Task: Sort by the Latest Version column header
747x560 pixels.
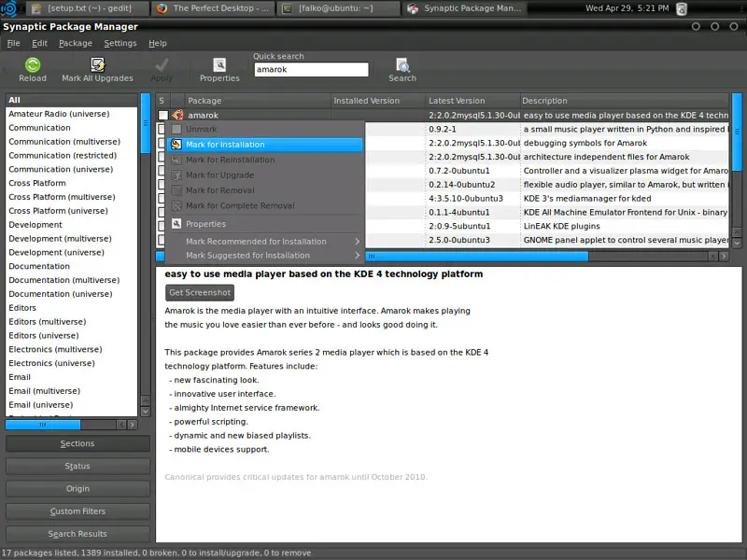Action: click(x=472, y=101)
